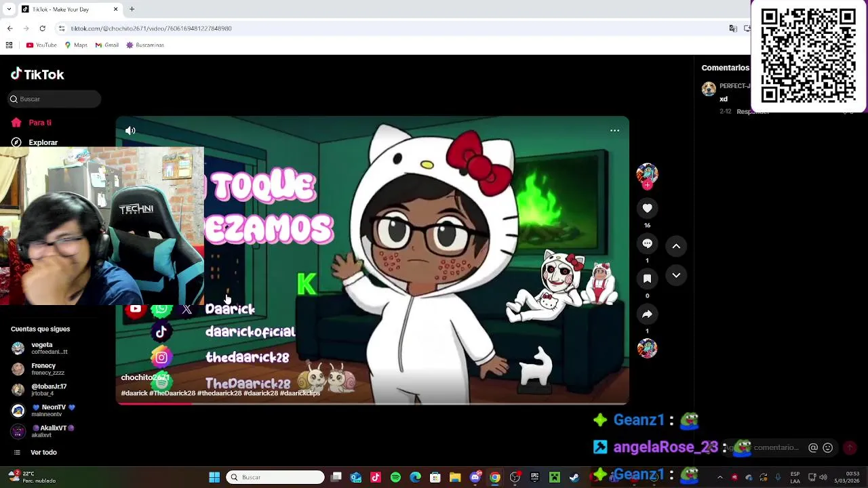The image size is (868, 488).
Task: Open the commenter's avatar beside PERFECT-J
Action: pos(709,89)
